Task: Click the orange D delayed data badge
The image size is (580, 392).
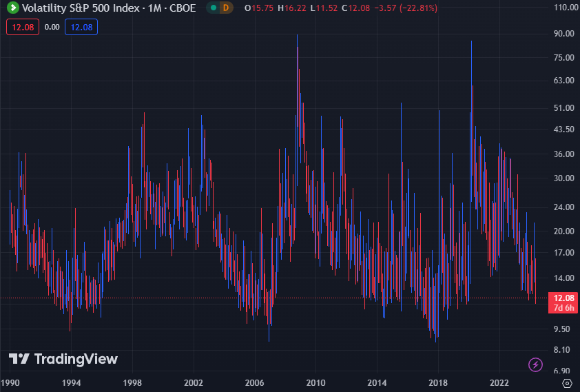Action: point(226,8)
